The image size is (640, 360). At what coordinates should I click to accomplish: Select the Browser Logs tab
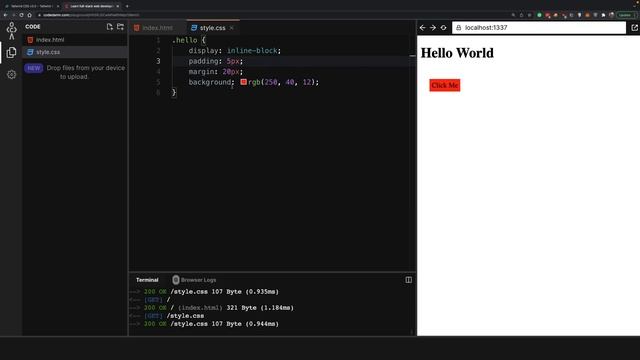pos(194,280)
